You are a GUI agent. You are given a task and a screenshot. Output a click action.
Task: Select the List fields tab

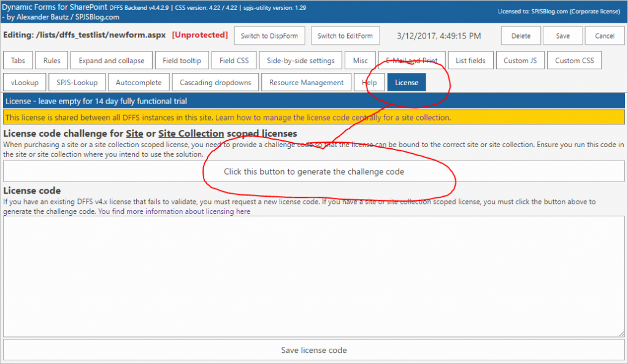click(470, 61)
